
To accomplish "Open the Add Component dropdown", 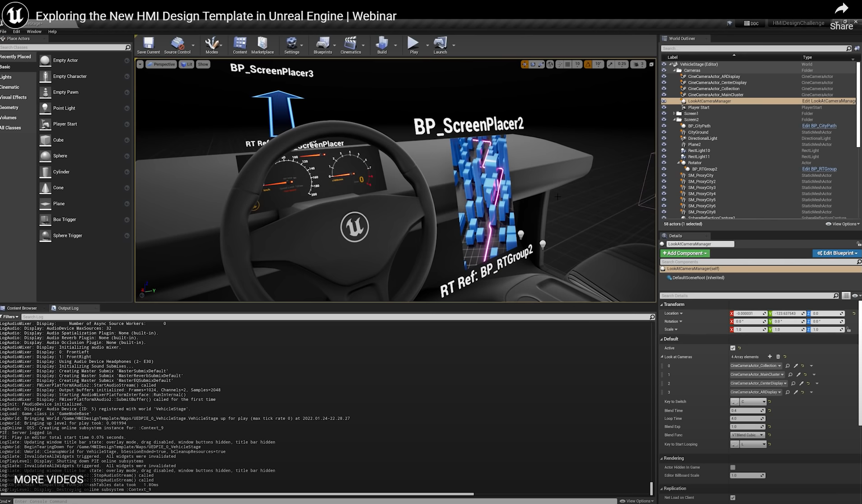I will [x=685, y=253].
